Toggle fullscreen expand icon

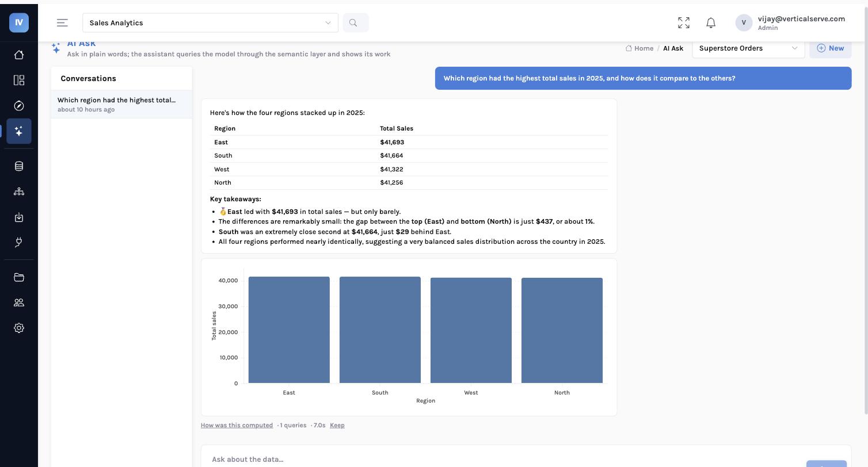pyautogui.click(x=684, y=23)
